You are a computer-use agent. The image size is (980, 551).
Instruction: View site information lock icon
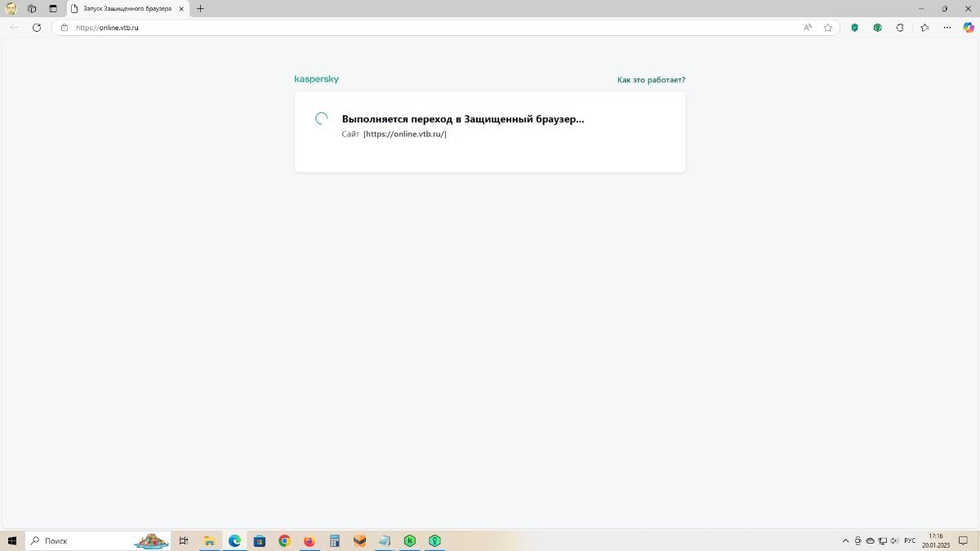(x=65, y=28)
